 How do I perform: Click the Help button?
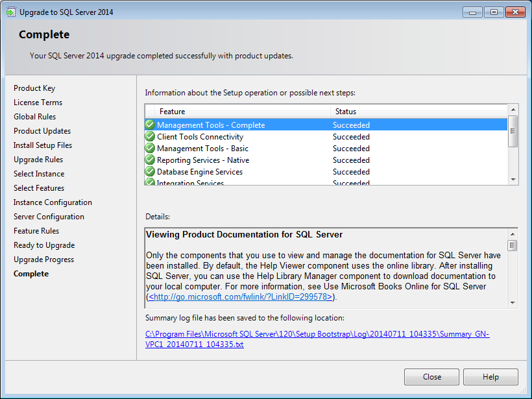click(490, 377)
